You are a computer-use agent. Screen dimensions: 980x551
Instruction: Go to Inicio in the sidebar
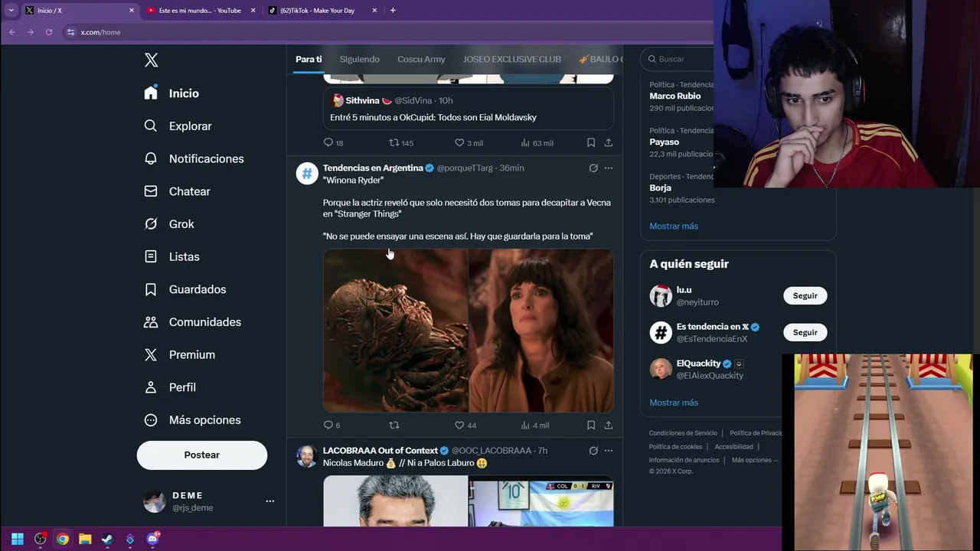172,93
